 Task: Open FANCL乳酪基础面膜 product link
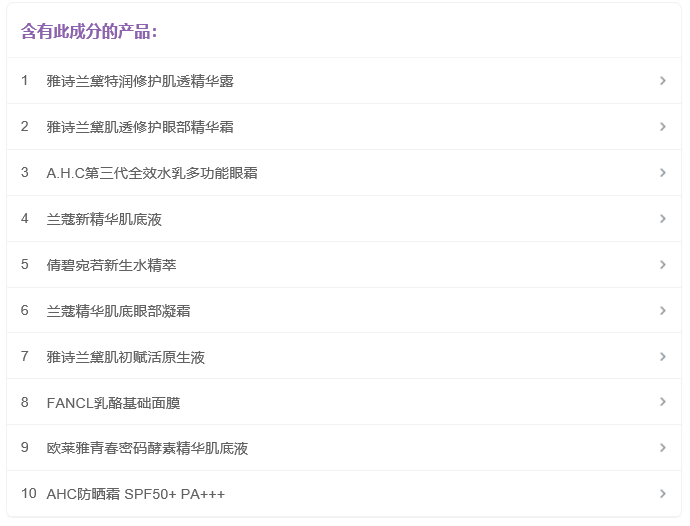tap(113, 403)
